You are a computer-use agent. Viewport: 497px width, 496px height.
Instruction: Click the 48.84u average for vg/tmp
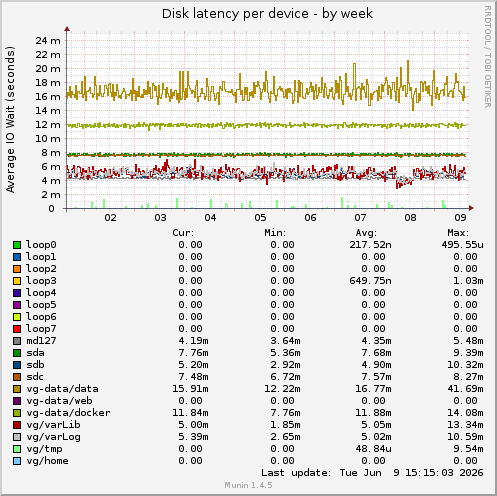click(373, 449)
